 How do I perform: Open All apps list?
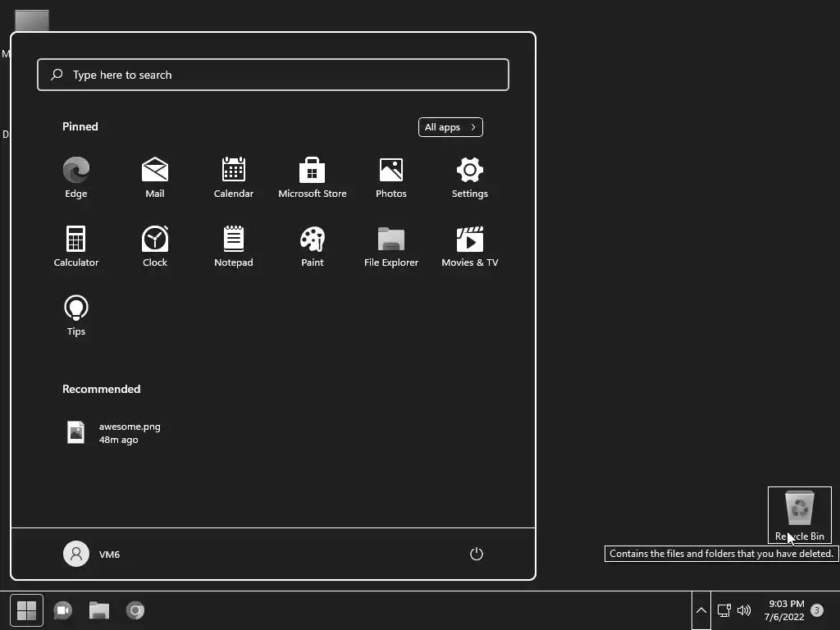[450, 127]
